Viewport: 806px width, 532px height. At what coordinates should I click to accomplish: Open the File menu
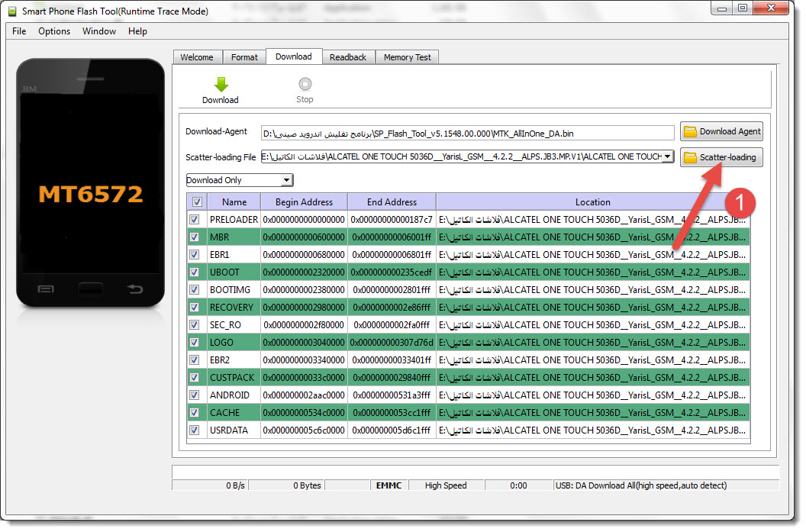[x=19, y=31]
